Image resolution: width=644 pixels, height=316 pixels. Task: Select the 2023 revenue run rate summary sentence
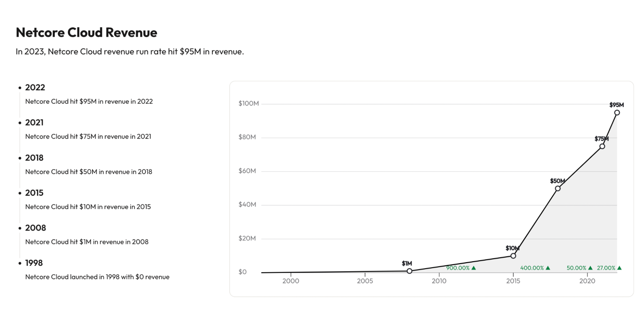tap(130, 52)
